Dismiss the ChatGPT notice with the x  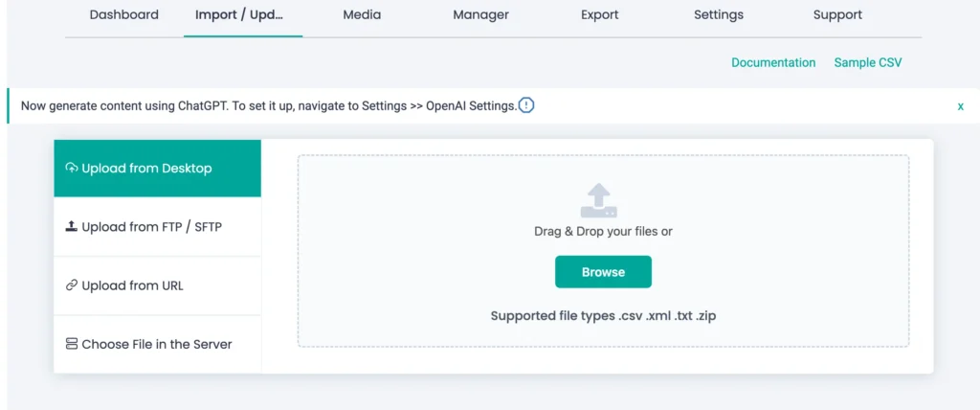(960, 106)
